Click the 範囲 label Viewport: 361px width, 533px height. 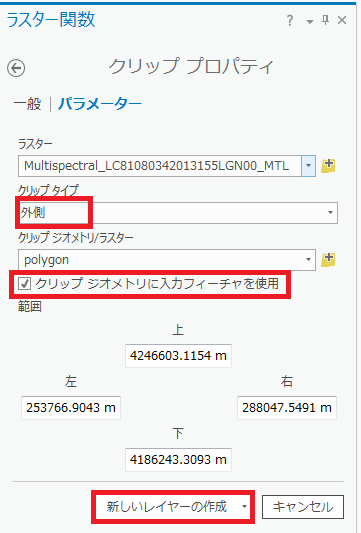30,307
